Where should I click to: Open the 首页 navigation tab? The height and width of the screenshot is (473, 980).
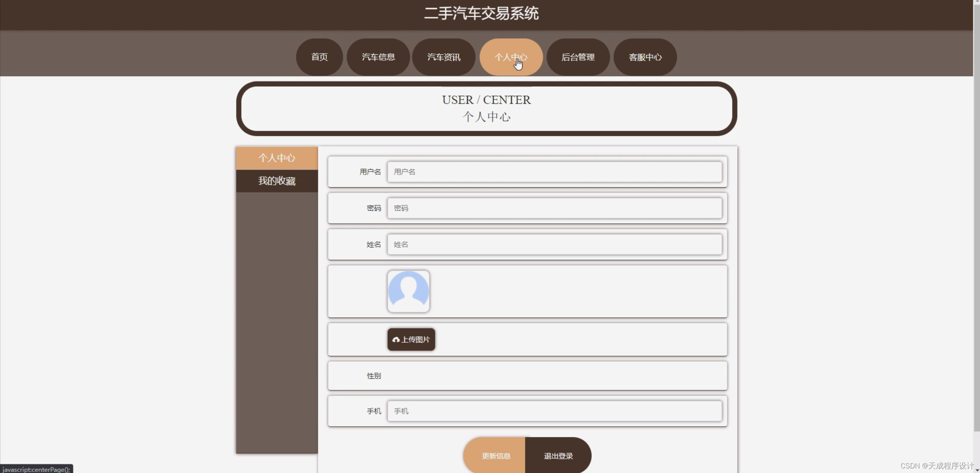pyautogui.click(x=319, y=57)
